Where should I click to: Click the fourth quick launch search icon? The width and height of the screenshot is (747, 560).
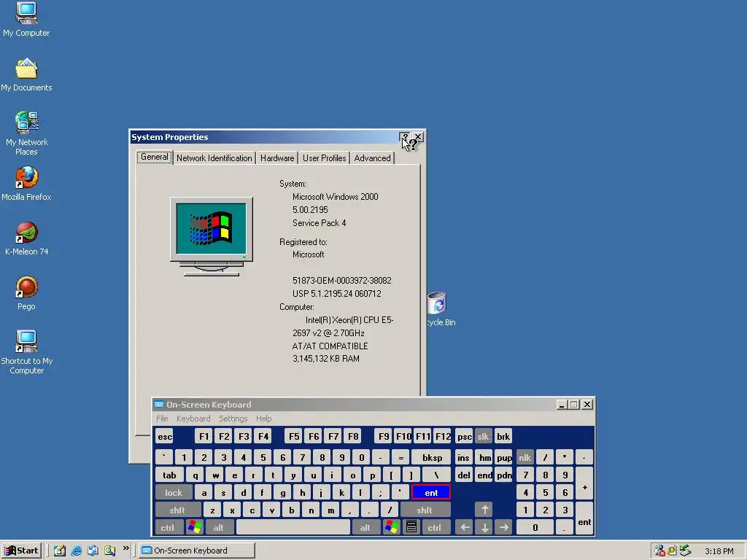[x=110, y=551]
